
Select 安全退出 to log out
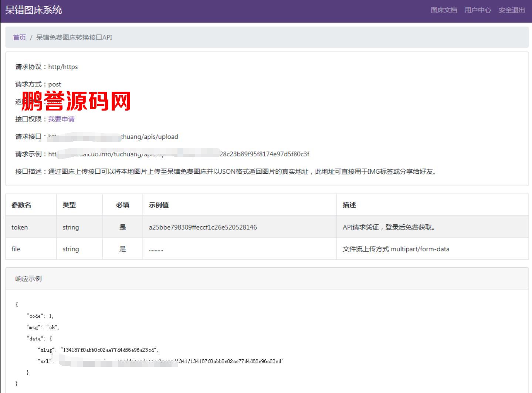[x=512, y=10]
